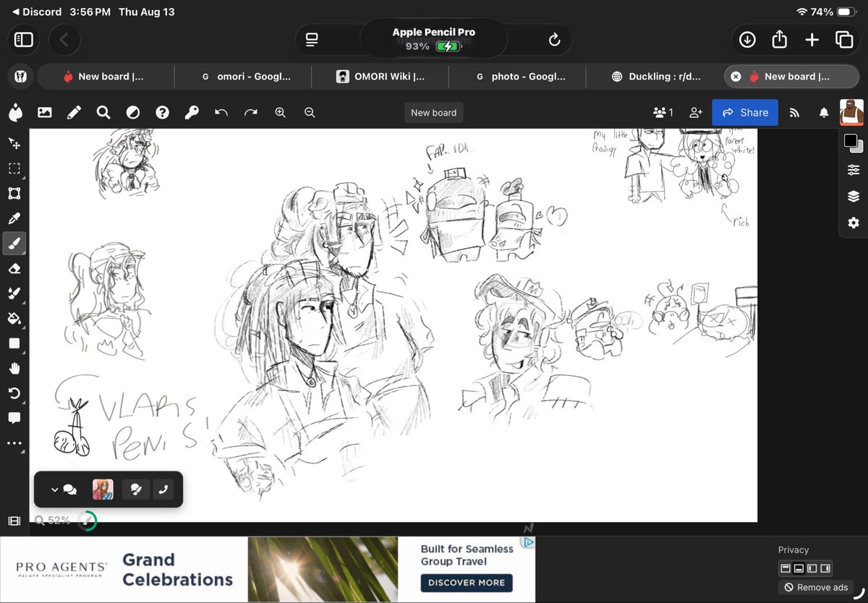Image resolution: width=868 pixels, height=603 pixels.
Task: Toggle the chat mute speech-bubble button
Action: (x=136, y=489)
